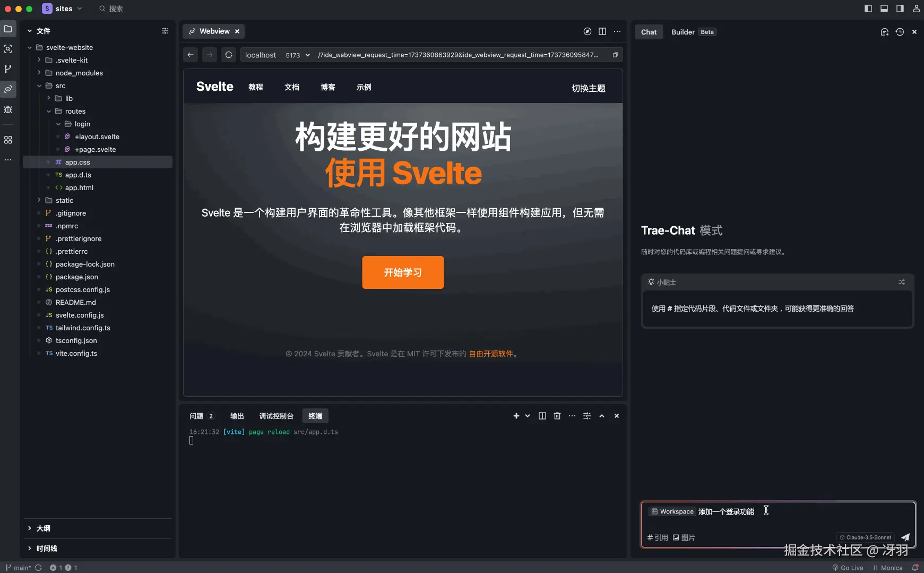Open terminal panel more actions ellipsis
This screenshot has width=924, height=573.
(x=572, y=416)
